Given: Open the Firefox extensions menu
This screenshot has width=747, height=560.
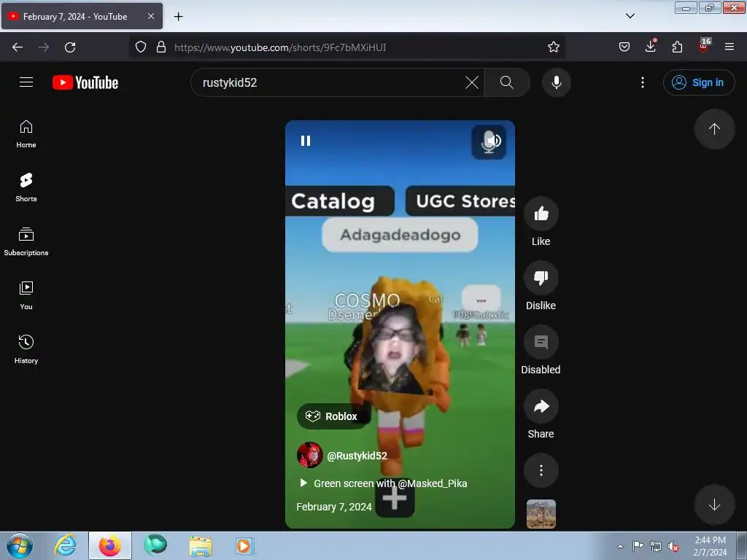Looking at the screenshot, I should coord(677,47).
